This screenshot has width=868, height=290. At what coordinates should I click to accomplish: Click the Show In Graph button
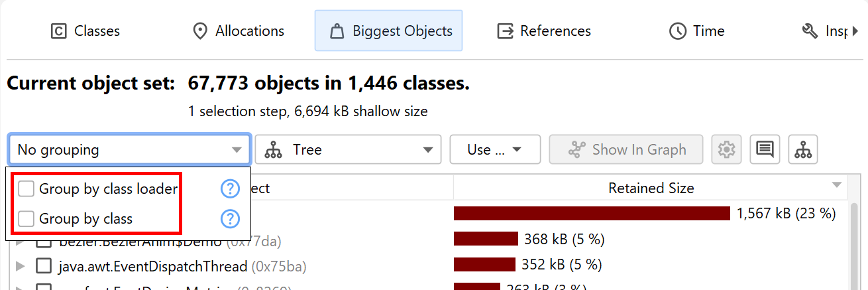(627, 149)
